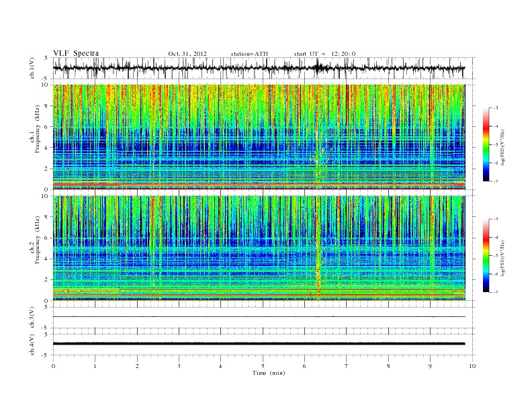Select the "Oct. 31, 2012" date text
The height and width of the screenshot is (411, 532).
(x=187, y=54)
